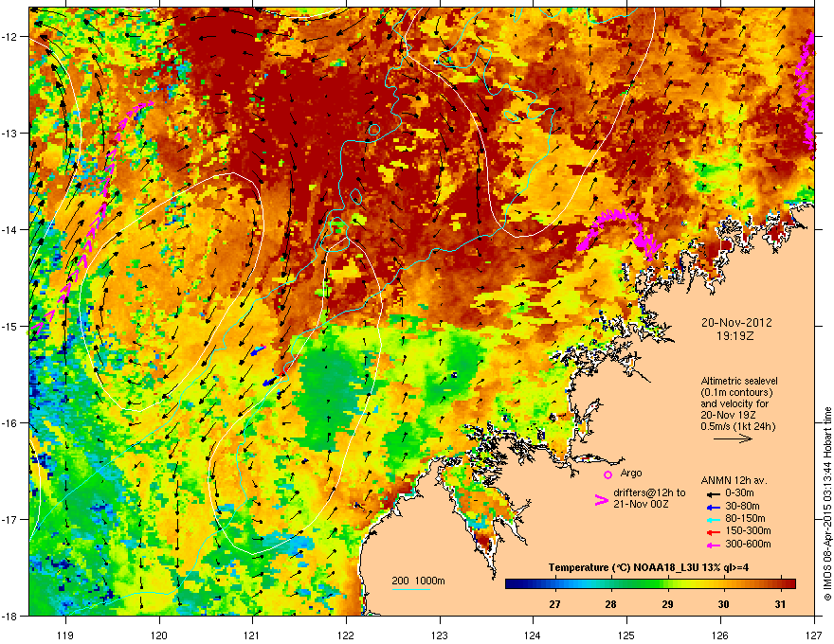Click the -13 latitude axis label
Screen dimensions: 834x644
pyautogui.click(x=9, y=134)
